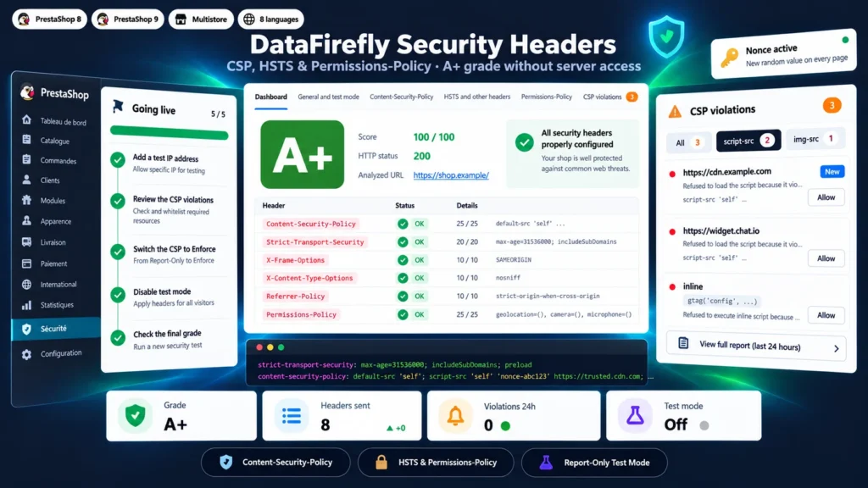Click the Content-Security-Policy OK status check
The height and width of the screenshot is (488, 868).
coord(403,224)
